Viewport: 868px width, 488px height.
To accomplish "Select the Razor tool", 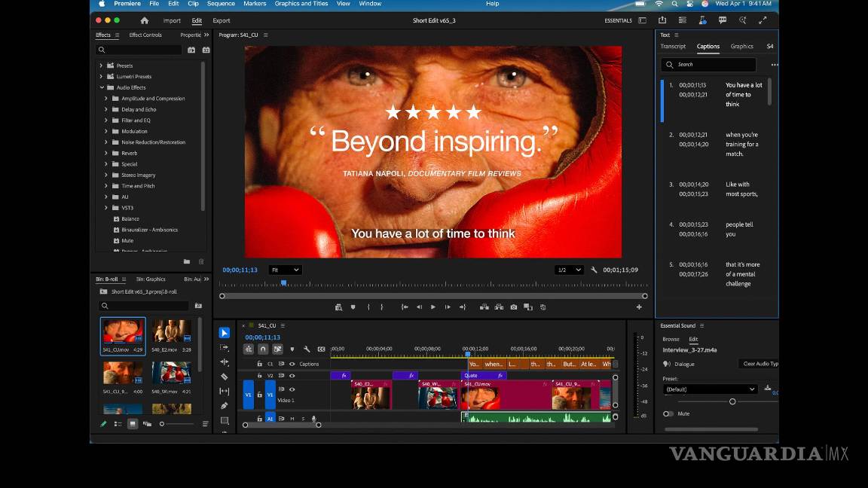I will point(224,377).
